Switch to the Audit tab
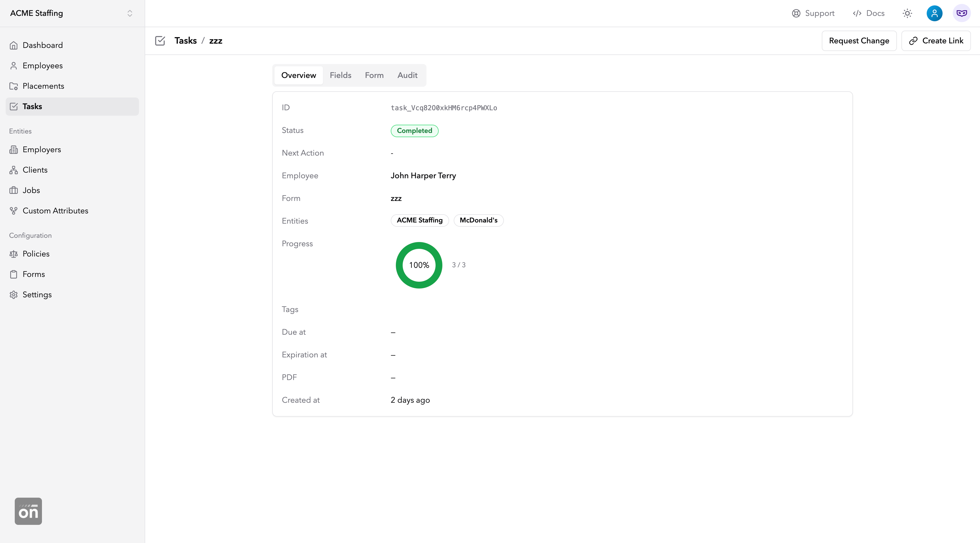This screenshot has width=980, height=543. pyautogui.click(x=407, y=75)
